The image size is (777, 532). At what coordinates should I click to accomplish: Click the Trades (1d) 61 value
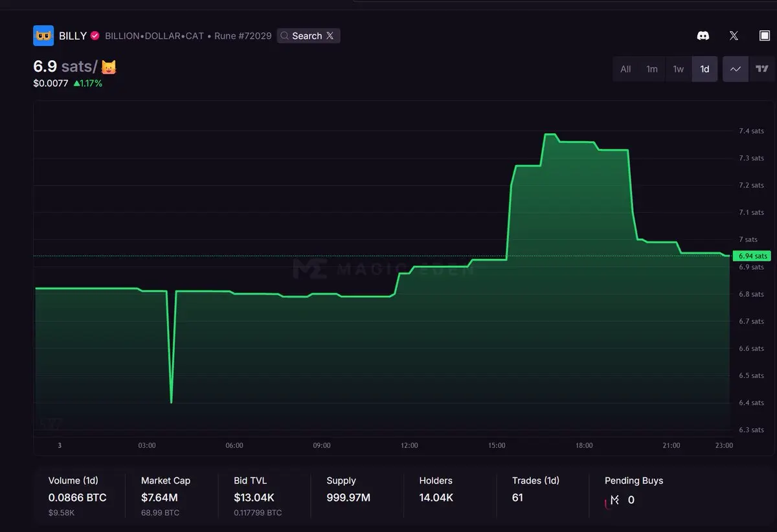point(517,498)
